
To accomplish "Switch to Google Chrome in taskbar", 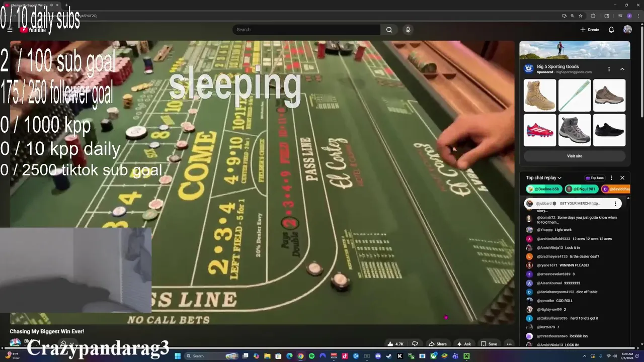I will click(x=300, y=356).
